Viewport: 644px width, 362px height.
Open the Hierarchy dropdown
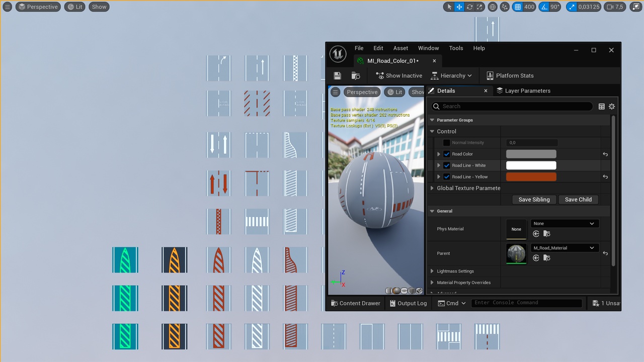451,75
